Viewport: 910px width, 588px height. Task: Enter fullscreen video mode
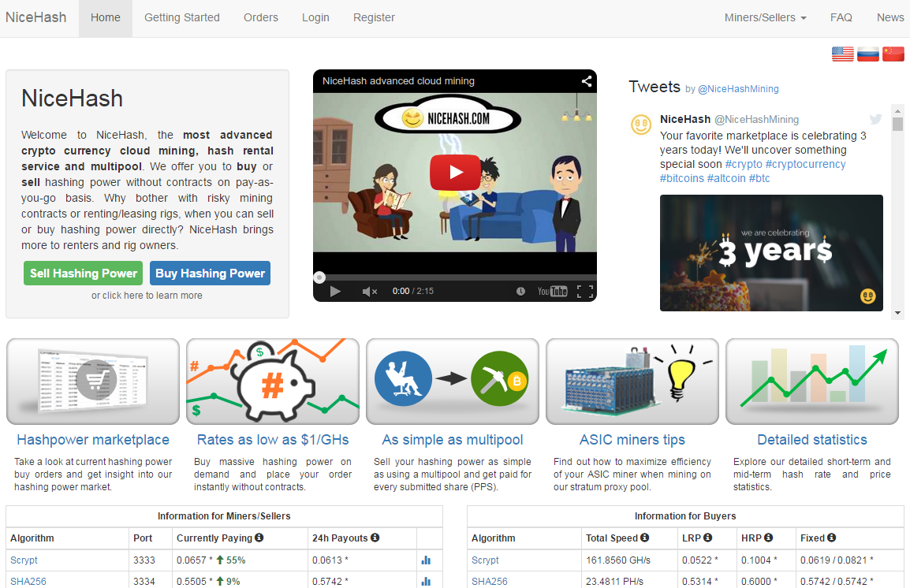click(585, 291)
